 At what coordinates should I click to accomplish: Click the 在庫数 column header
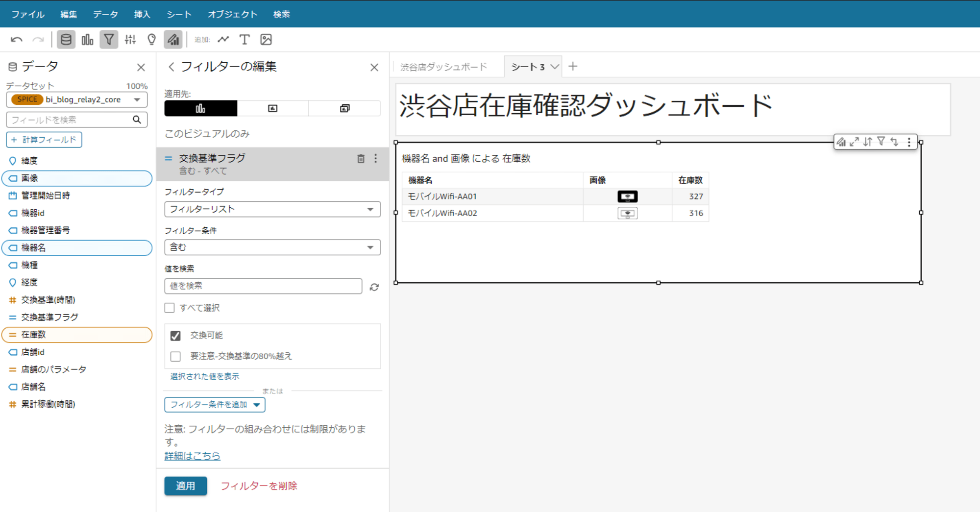690,180
